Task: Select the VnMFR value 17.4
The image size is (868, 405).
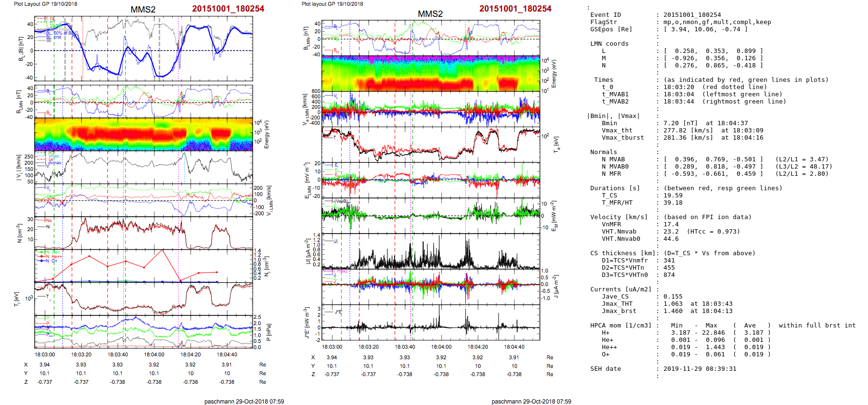Action: coord(671,224)
